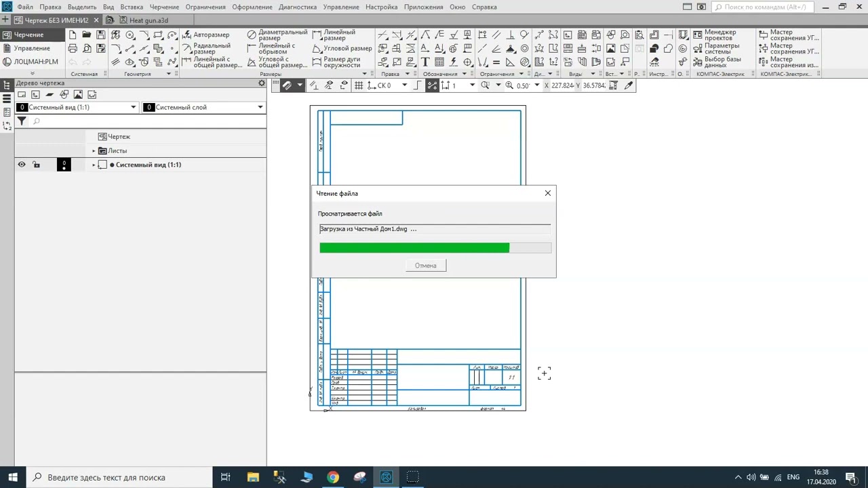The width and height of the screenshot is (868, 488).
Task: Select the Угловой размер tool
Action: [342, 48]
